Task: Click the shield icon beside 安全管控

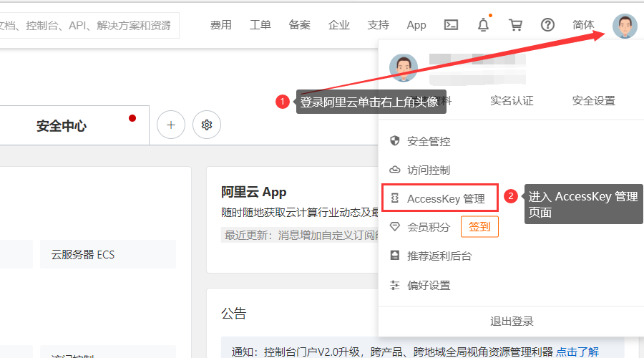Action: 395,141
